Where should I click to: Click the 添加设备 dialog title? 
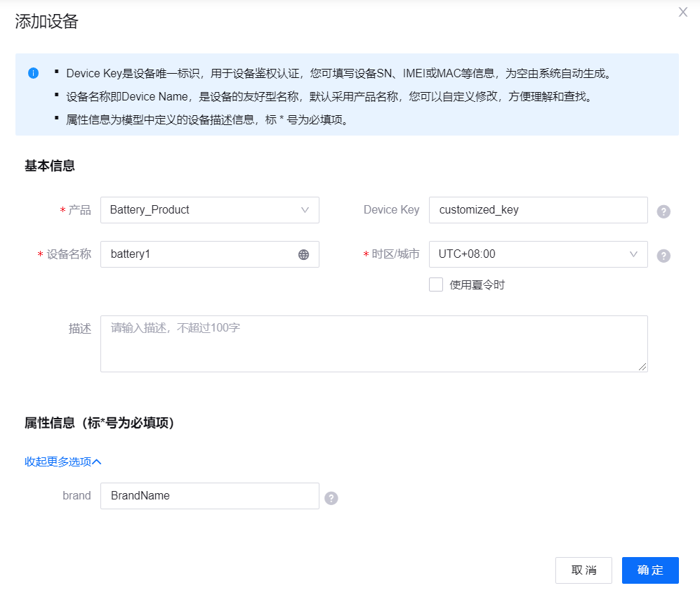pyautogui.click(x=46, y=22)
